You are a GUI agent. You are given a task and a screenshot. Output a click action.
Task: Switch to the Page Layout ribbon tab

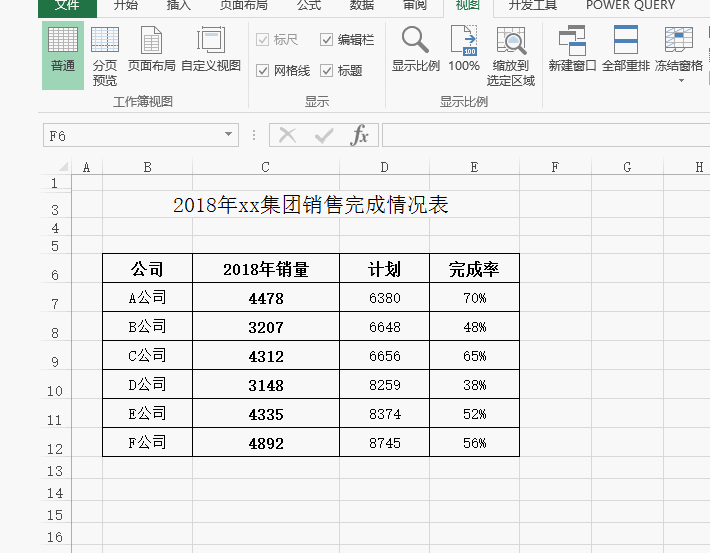tap(244, 5)
